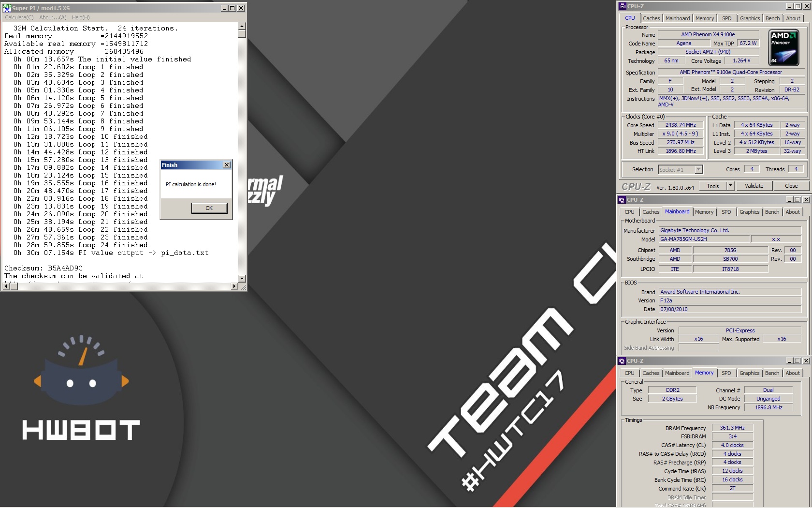Viewport: 812px width, 508px height.
Task: Click the DRAM Frequency value 361.3 MHz
Action: (x=732, y=428)
